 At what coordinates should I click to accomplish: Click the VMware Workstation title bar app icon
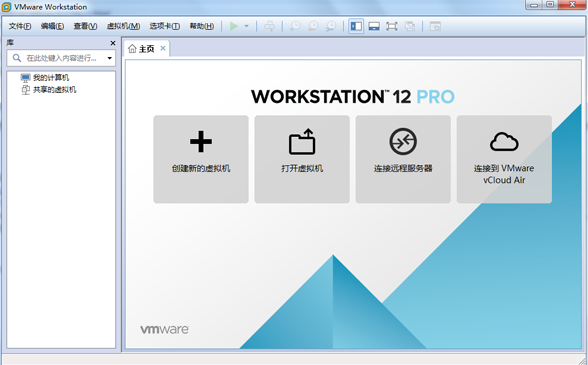[x=6, y=7]
